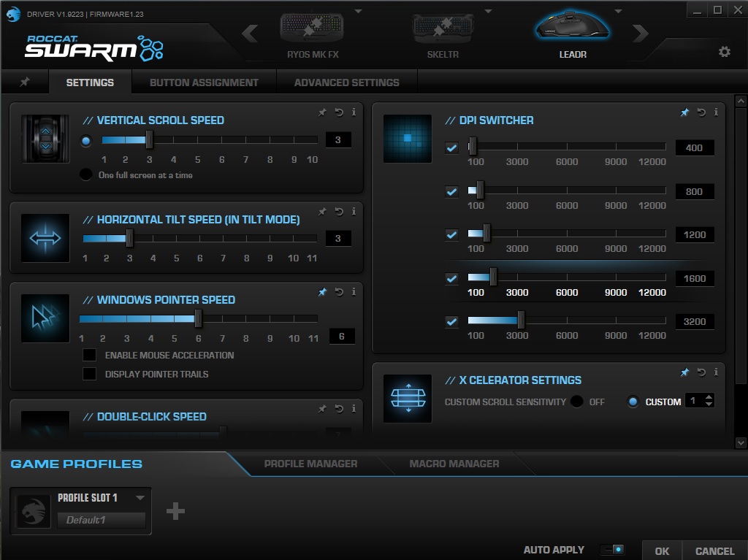The height and width of the screenshot is (560, 748).
Task: Show info for Horizontal Tilt Speed
Action: tap(354, 211)
